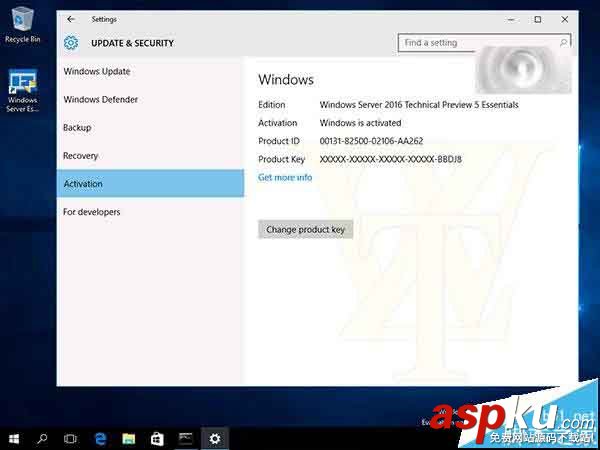Launch Microsoft Edge from taskbar
Screen dimensions: 600x450
[100, 439]
